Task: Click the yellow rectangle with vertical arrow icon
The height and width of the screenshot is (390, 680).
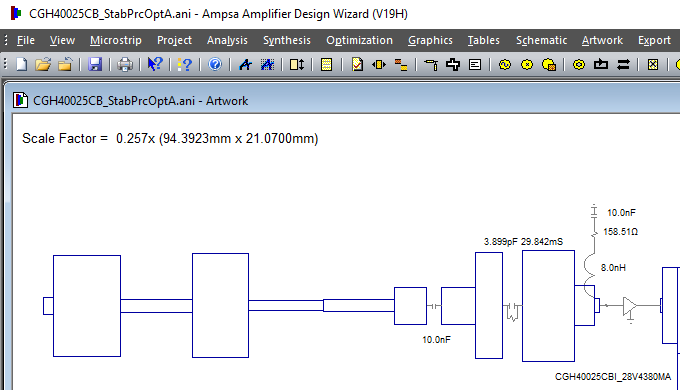Action: pyautogui.click(x=297, y=65)
